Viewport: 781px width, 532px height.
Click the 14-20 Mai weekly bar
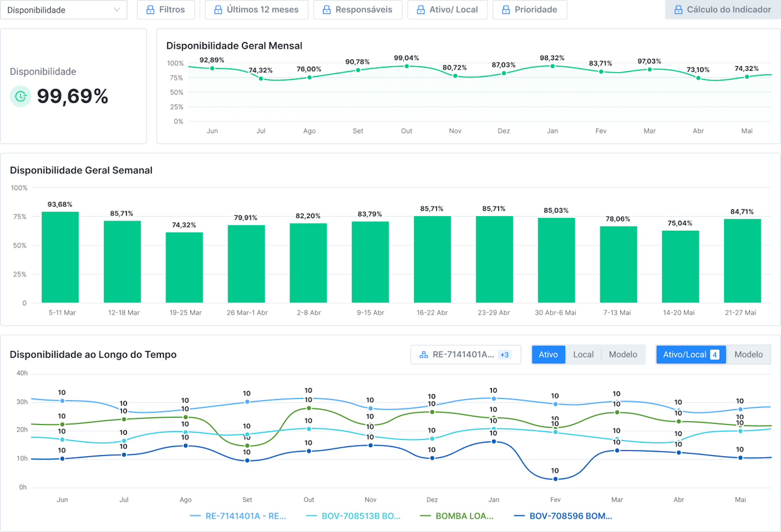coord(680,267)
